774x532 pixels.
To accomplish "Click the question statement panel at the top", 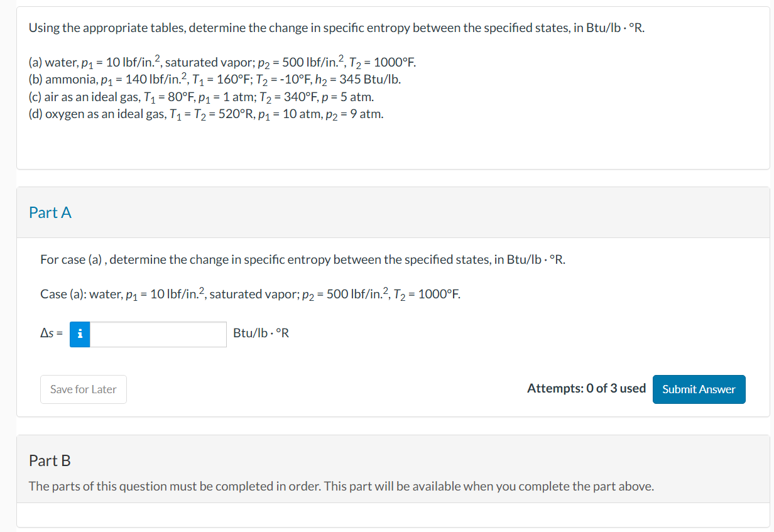I will point(387,88).
